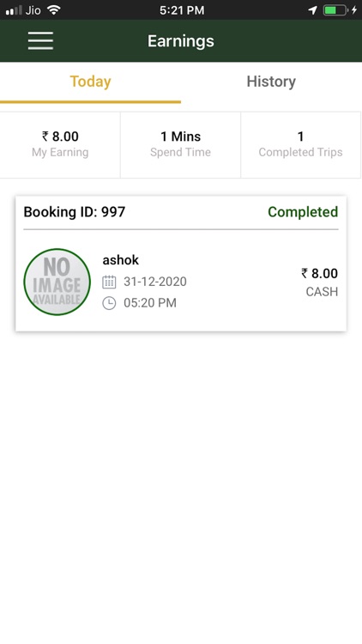Tap the customer name ashok

coord(121,260)
